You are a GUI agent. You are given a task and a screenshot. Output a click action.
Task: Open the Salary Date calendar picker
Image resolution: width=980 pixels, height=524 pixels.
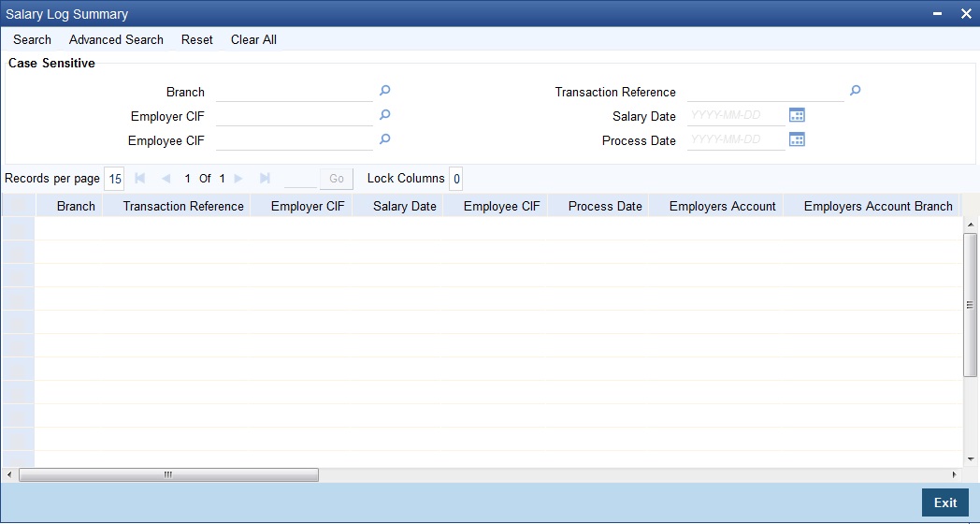(797, 115)
